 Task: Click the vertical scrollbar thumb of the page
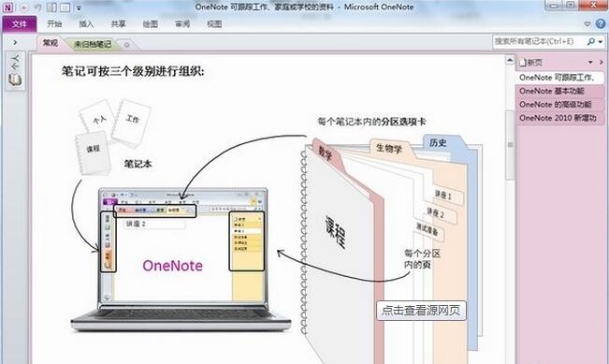(x=510, y=144)
